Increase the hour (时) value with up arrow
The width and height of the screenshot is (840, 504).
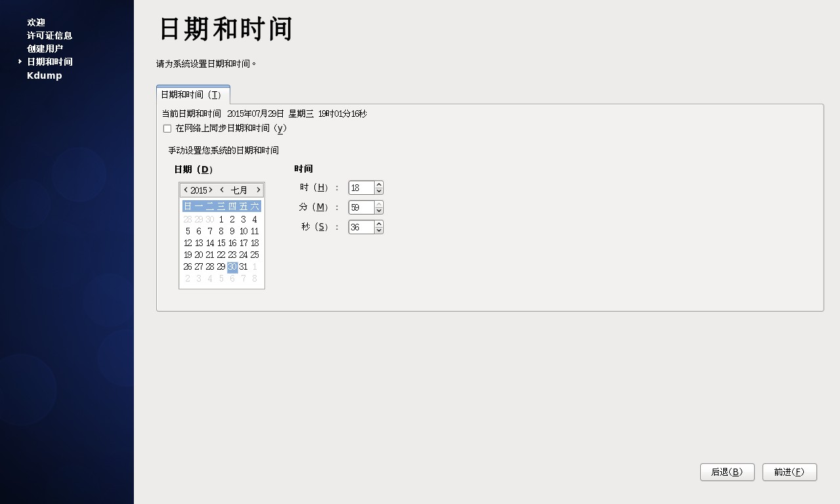coord(379,184)
